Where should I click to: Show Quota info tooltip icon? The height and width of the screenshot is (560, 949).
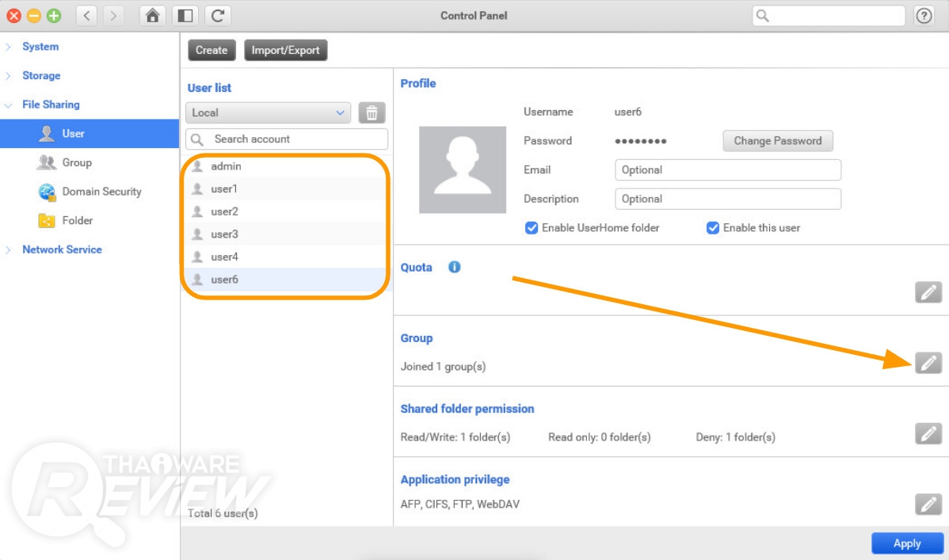coord(455,267)
